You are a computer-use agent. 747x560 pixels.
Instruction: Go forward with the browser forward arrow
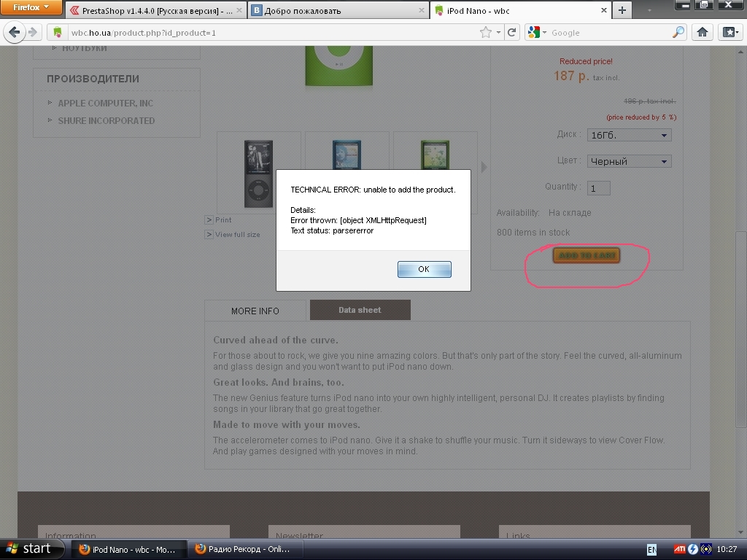click(33, 32)
